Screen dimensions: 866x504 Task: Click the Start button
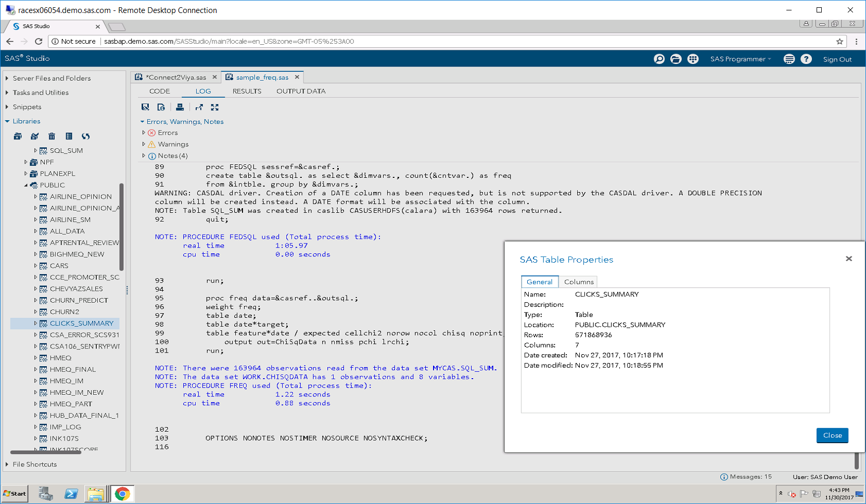(15, 494)
